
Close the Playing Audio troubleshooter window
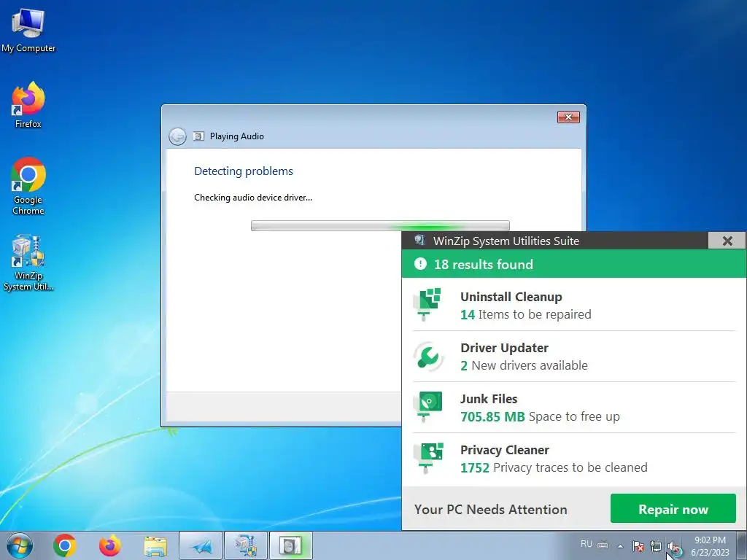[568, 117]
